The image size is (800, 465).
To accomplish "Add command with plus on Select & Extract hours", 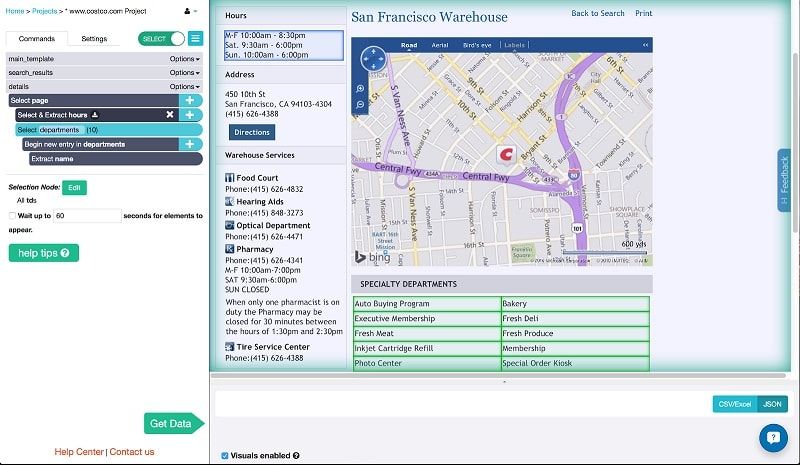I will [x=190, y=115].
